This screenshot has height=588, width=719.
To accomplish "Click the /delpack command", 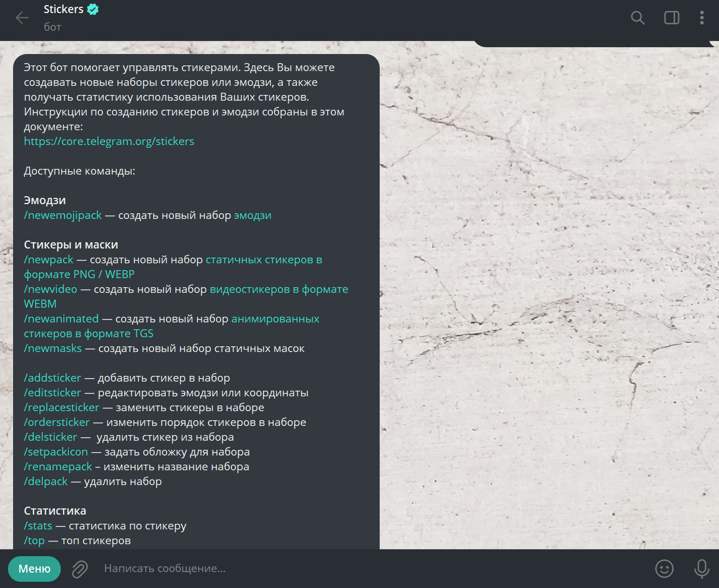I will 45,481.
